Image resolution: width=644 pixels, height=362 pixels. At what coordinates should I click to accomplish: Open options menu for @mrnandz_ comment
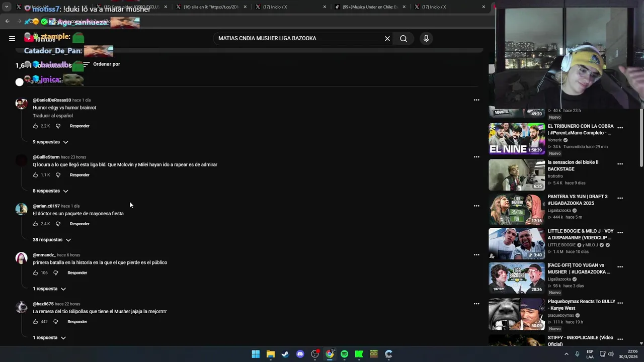(476, 255)
